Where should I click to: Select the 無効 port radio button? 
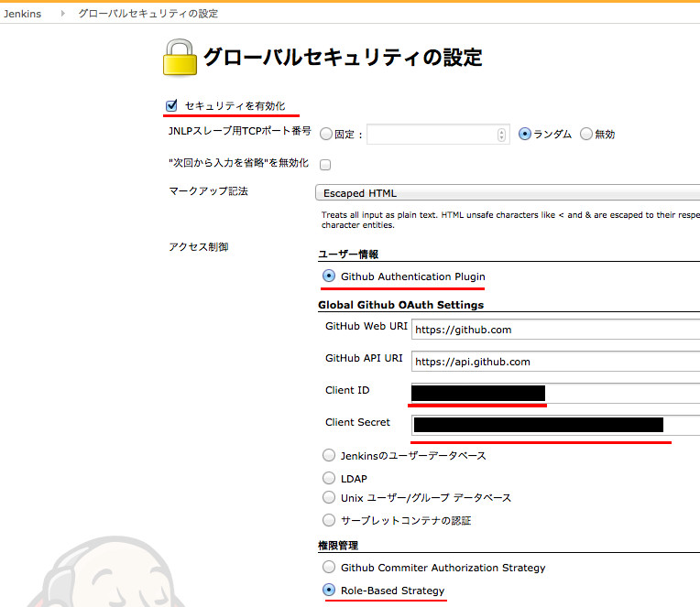586,134
